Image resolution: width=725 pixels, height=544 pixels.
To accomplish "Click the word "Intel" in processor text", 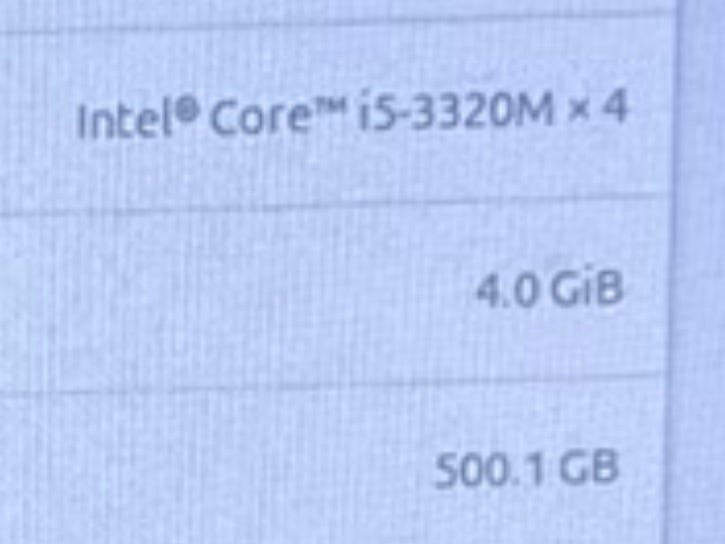I will (x=126, y=120).
